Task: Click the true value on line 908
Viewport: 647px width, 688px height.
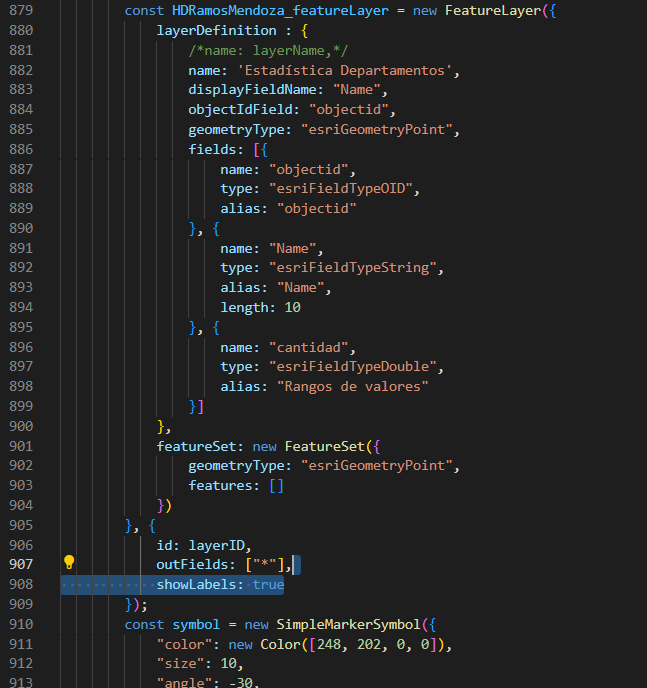Action: (x=268, y=584)
